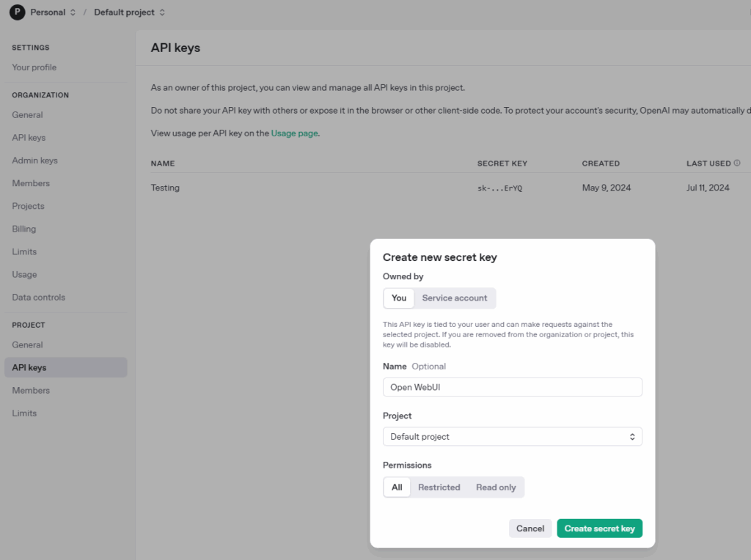Open Organization General settings
This screenshot has height=560, width=751.
pyautogui.click(x=27, y=115)
